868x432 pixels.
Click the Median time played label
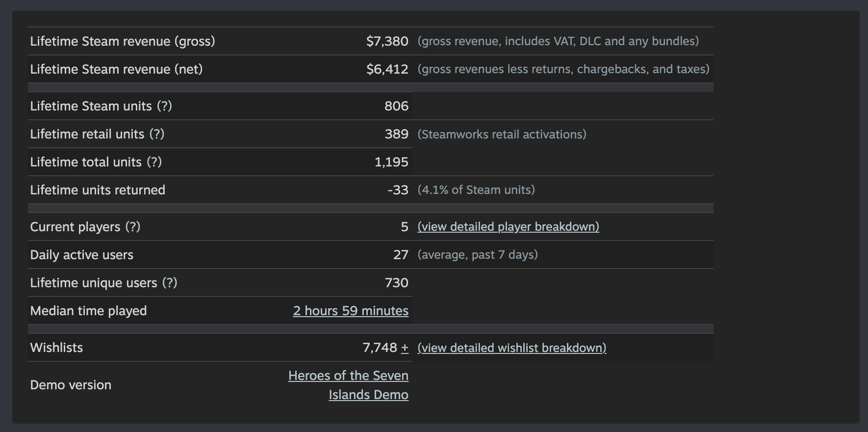(88, 311)
